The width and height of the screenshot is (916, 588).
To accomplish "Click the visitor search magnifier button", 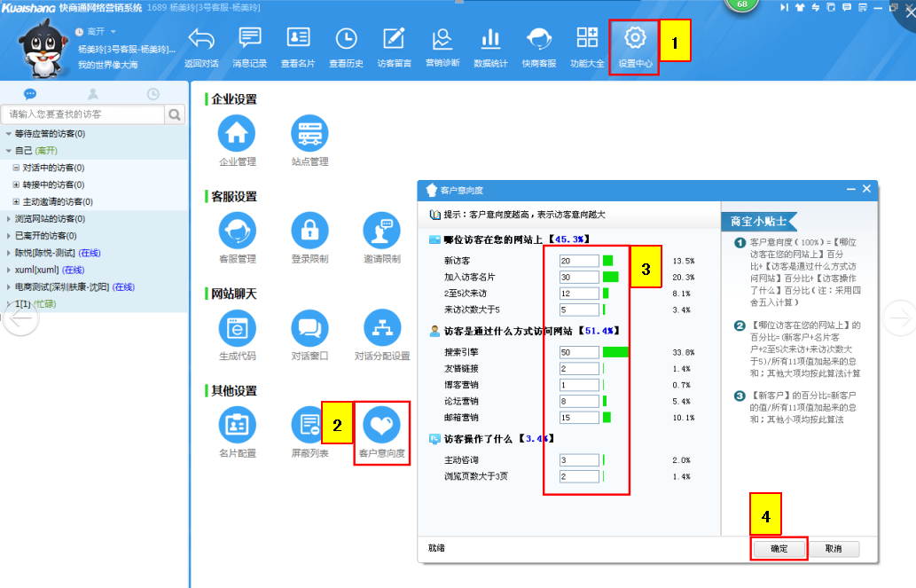I will point(175,114).
